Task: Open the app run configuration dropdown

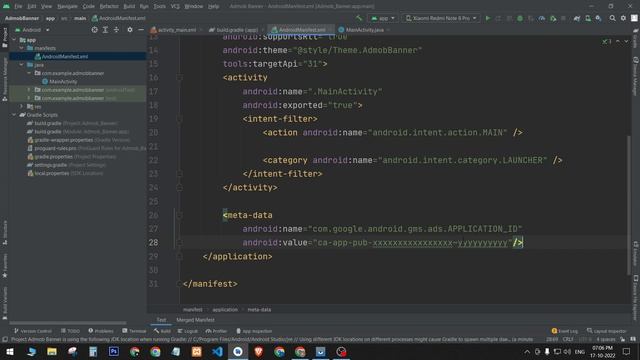Action: [x=383, y=18]
